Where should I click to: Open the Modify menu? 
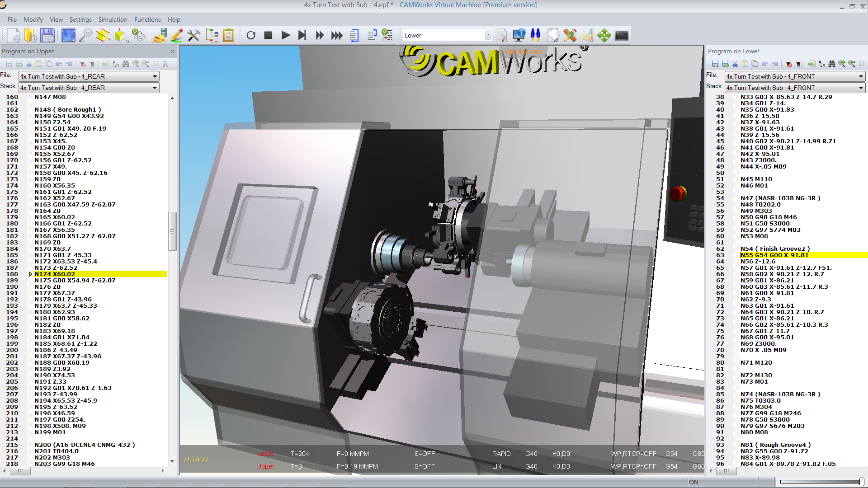click(x=33, y=19)
